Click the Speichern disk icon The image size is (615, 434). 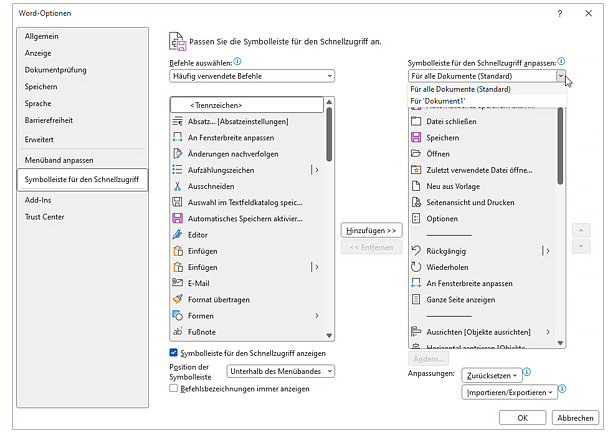(x=417, y=138)
